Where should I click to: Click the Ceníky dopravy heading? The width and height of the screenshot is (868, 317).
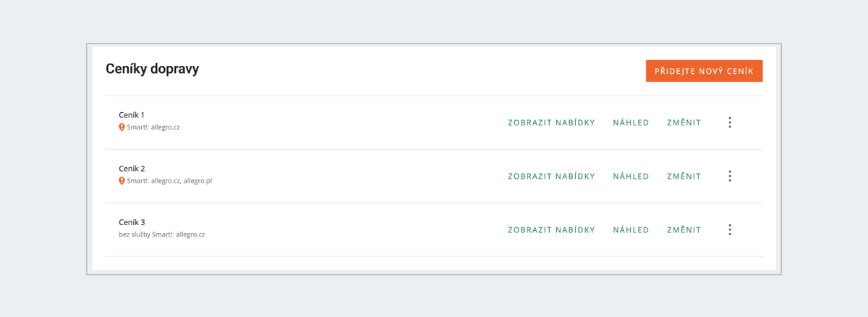pyautogui.click(x=152, y=69)
